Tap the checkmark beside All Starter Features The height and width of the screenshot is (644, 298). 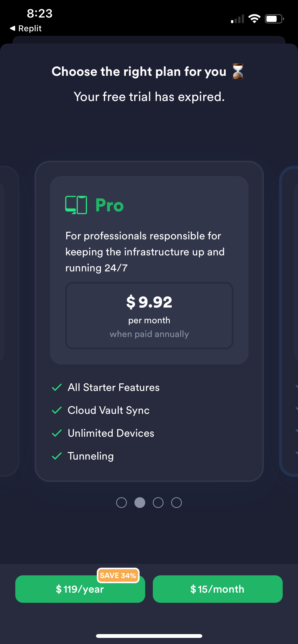point(57,387)
